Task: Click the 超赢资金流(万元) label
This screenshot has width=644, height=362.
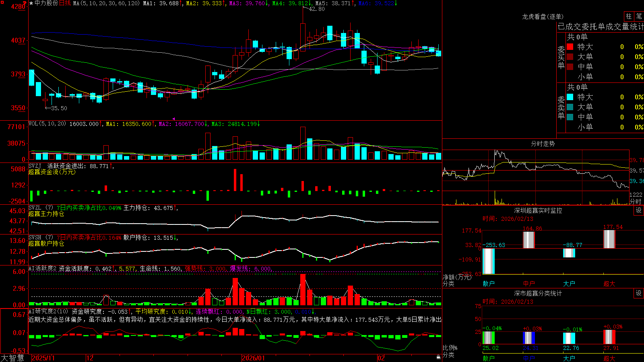Action: pyautogui.click(x=52, y=172)
